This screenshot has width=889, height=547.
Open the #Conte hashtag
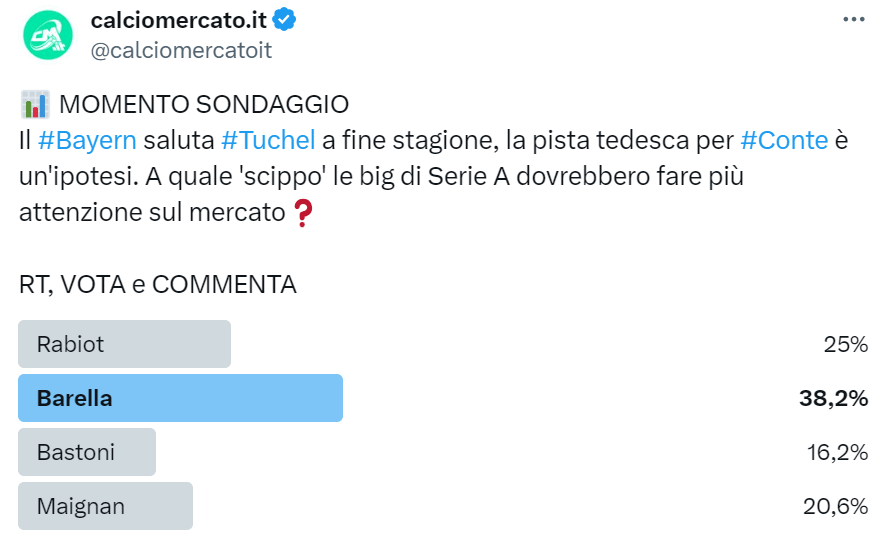pos(784,140)
